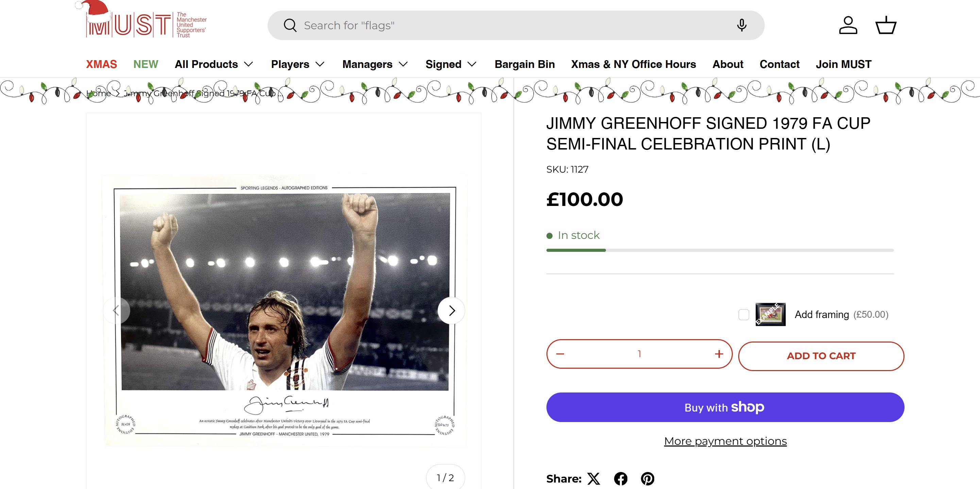The width and height of the screenshot is (980, 489).
Task: Expand the Signed menu dropdown
Action: click(x=451, y=64)
